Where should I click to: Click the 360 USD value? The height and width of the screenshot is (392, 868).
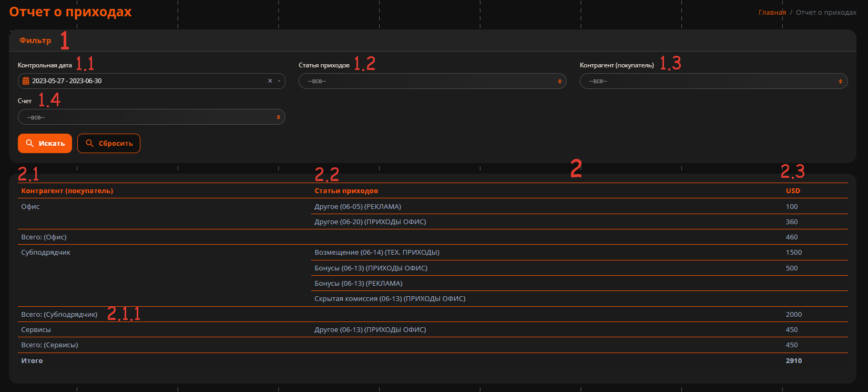(x=792, y=222)
